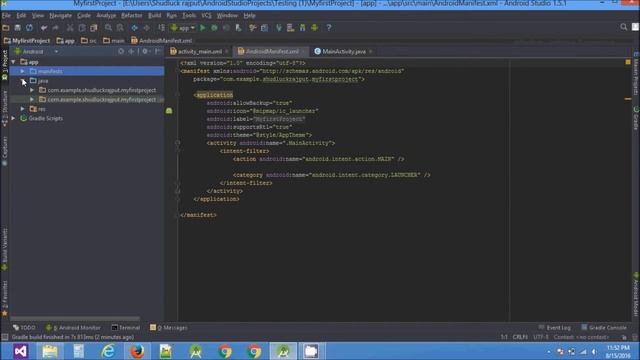
Task: Click the Paste toolbar icon
Action: 93,28
